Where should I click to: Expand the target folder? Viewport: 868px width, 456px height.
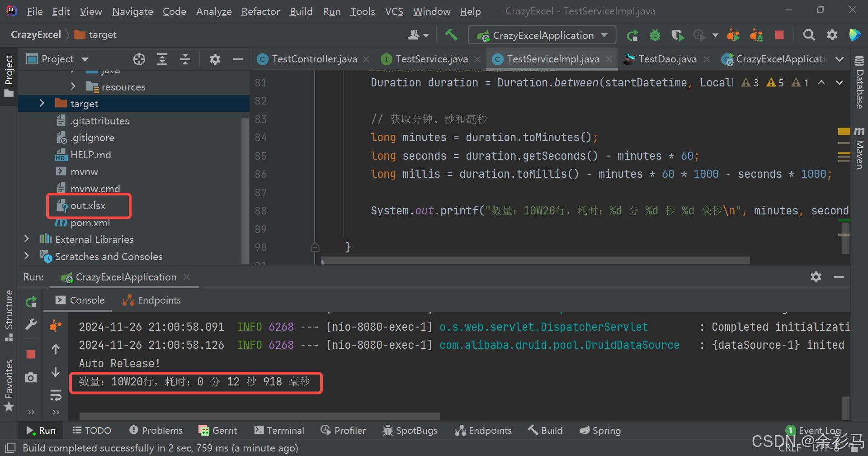42,103
